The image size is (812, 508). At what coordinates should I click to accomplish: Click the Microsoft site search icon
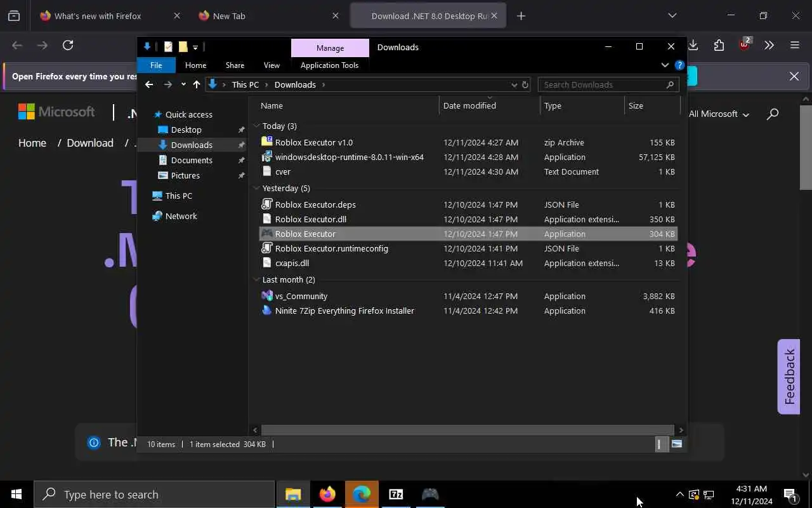click(773, 114)
